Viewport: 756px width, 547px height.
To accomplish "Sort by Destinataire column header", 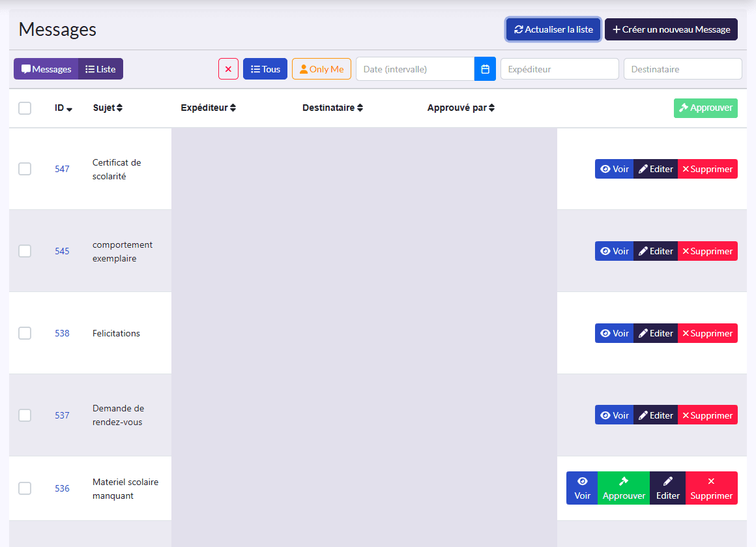I will [x=332, y=108].
